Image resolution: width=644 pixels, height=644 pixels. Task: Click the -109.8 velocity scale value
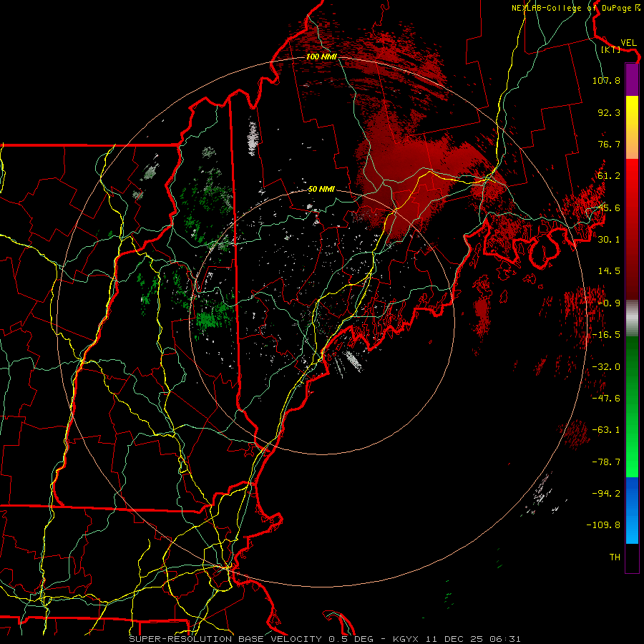(603, 525)
